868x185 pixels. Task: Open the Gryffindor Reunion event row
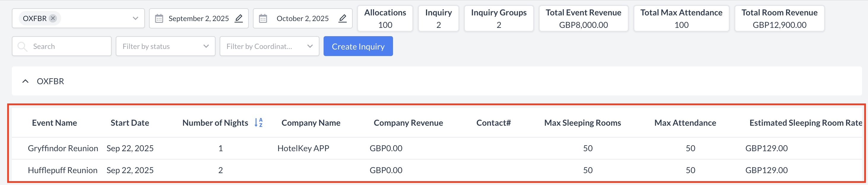tap(63, 148)
